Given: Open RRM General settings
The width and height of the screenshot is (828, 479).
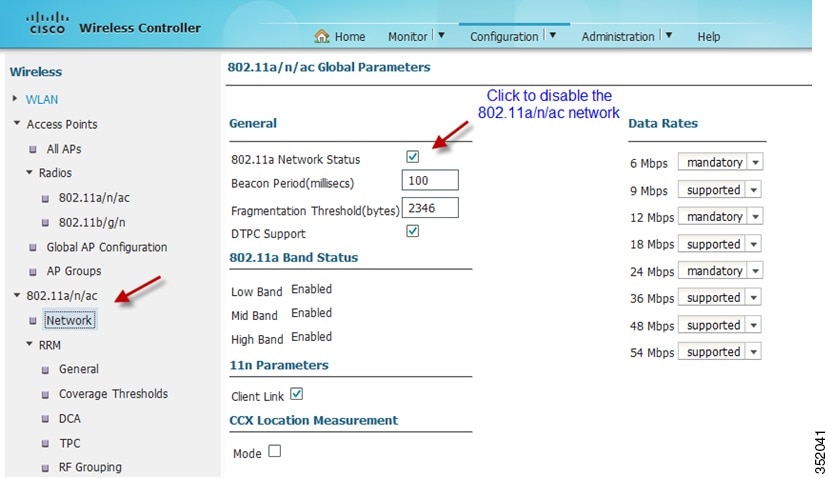Looking at the screenshot, I should point(79,369).
